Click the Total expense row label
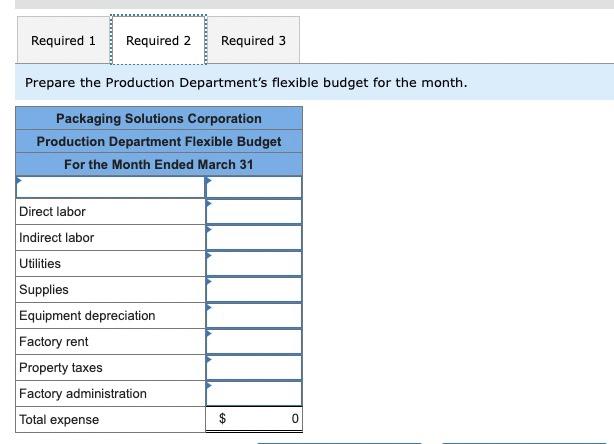The height and width of the screenshot is (444, 614). click(x=59, y=420)
